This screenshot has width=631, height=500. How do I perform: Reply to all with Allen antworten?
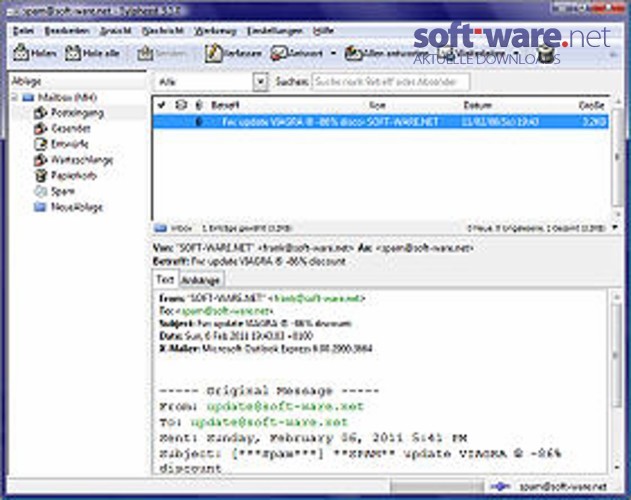pyautogui.click(x=386, y=53)
